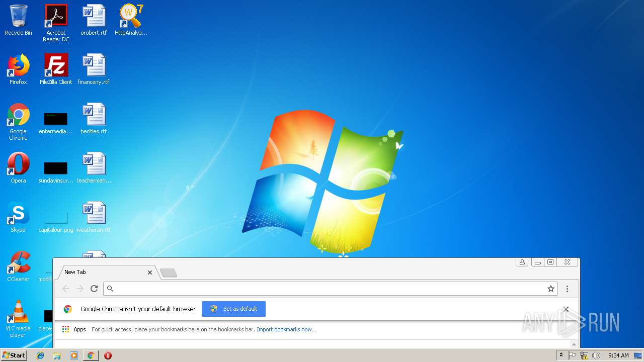Viewport: 644px width, 362px height.
Task: Click Chrome scrollbar up arrow
Action: click(574, 344)
